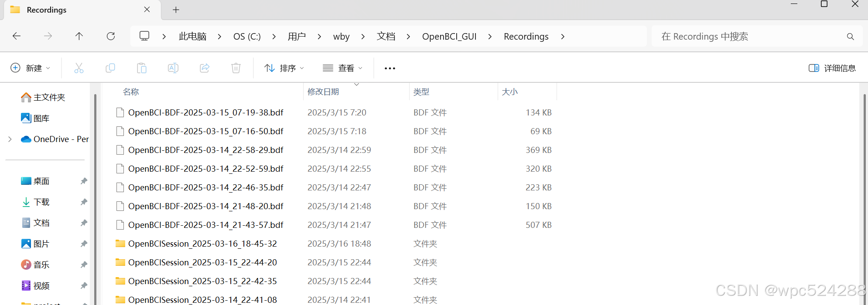Open 图片 pictures in the sidebar
This screenshot has width=868, height=305.
(x=35, y=244)
